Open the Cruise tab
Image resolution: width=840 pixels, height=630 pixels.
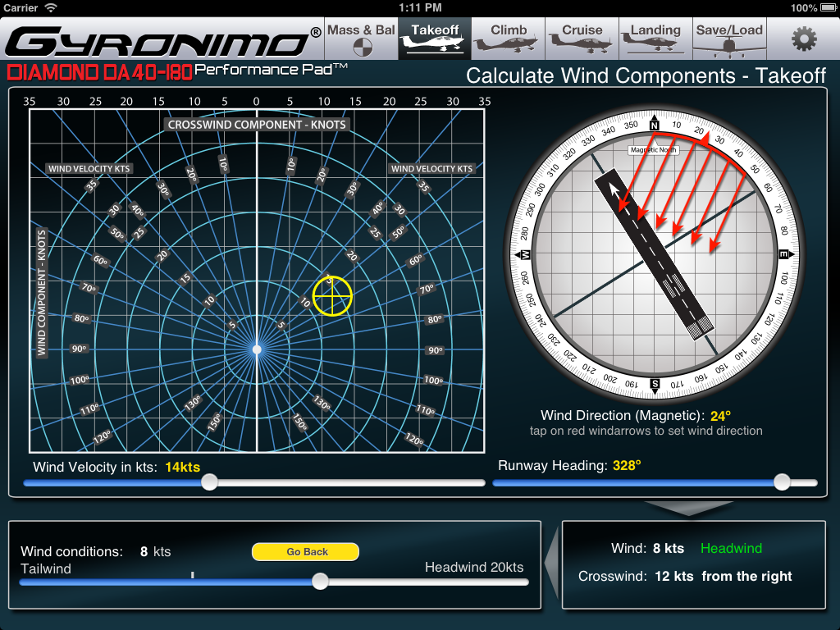pos(582,39)
